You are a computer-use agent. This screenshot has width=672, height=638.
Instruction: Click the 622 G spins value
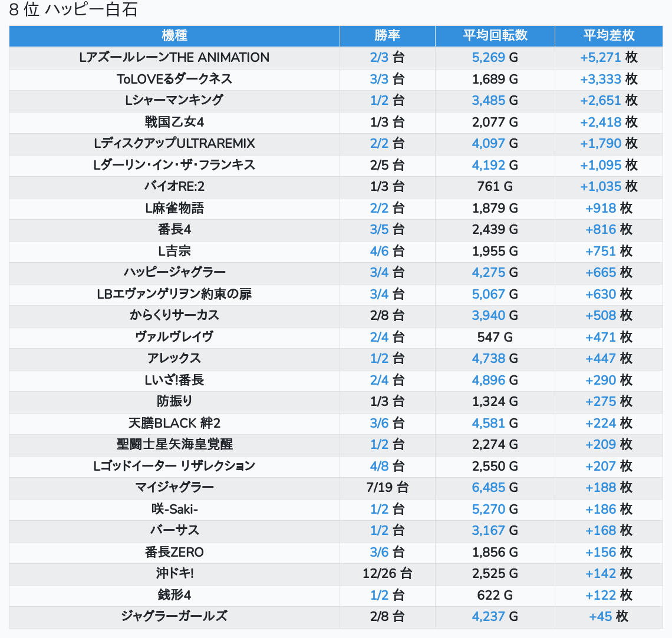coord(495,595)
